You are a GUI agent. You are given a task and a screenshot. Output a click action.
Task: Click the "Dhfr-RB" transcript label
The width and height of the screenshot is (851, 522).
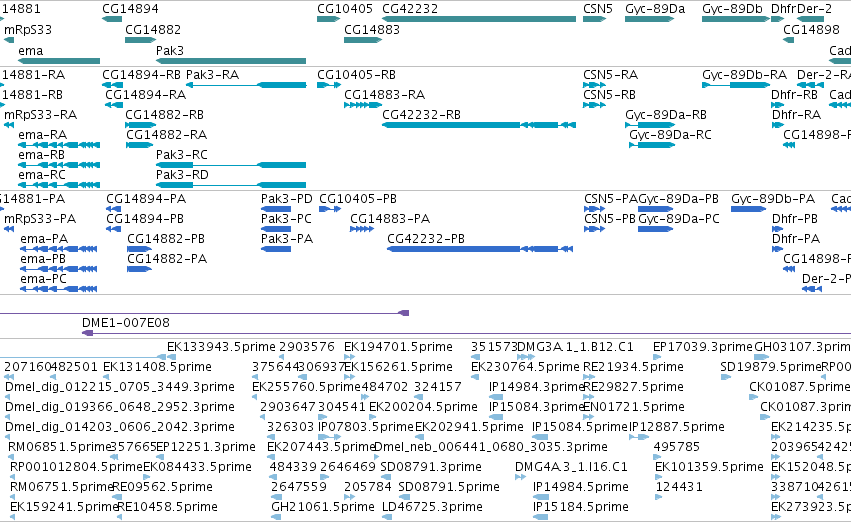coord(794,94)
